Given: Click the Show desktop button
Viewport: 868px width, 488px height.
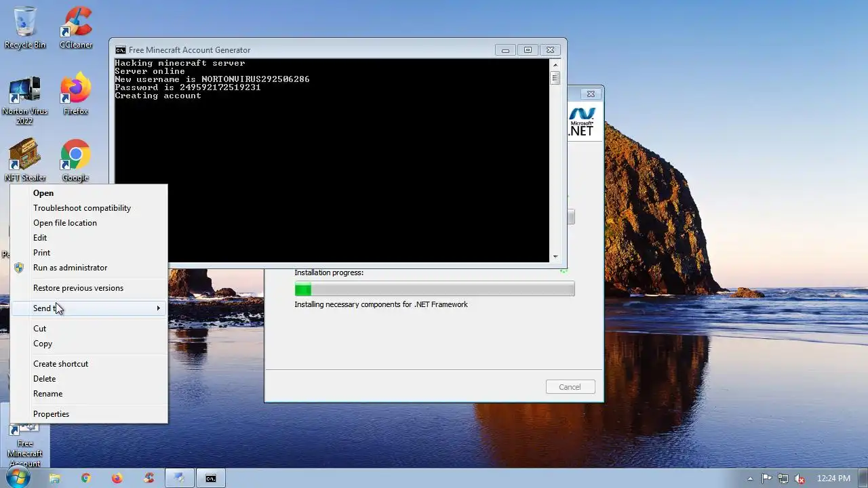Looking at the screenshot, I should click(x=863, y=478).
